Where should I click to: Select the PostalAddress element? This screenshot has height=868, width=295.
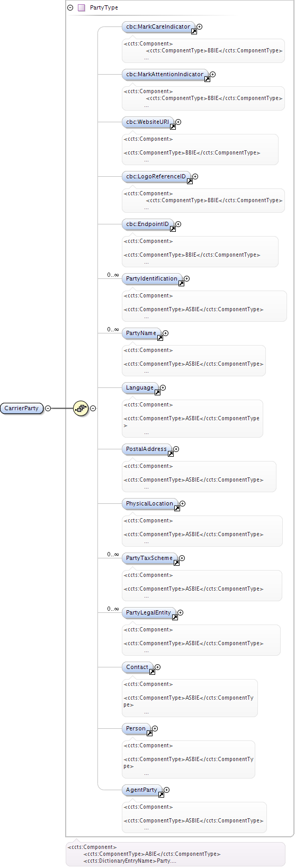[147, 449]
